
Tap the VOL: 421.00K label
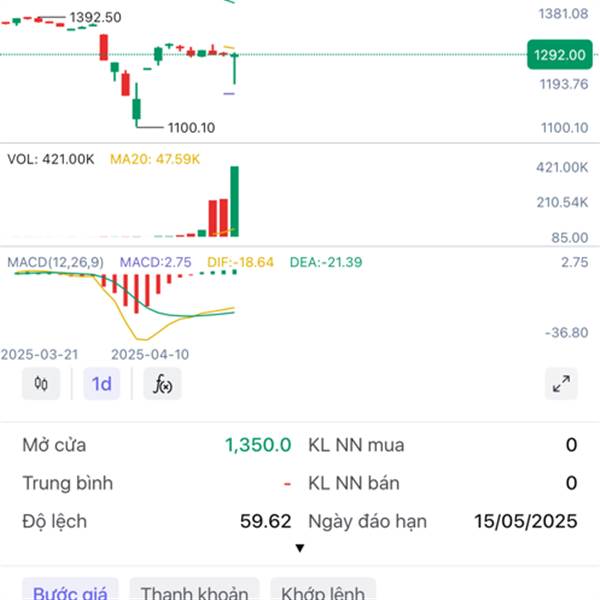coord(51,159)
